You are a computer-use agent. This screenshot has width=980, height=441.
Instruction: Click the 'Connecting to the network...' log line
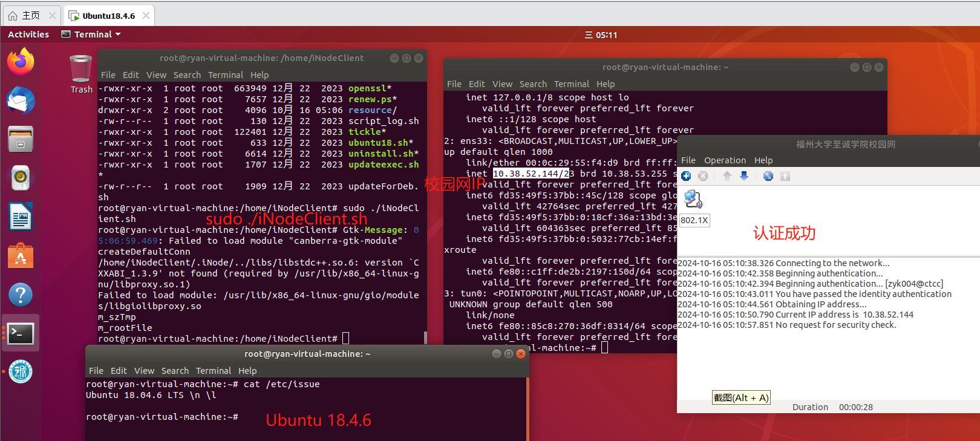(x=783, y=263)
